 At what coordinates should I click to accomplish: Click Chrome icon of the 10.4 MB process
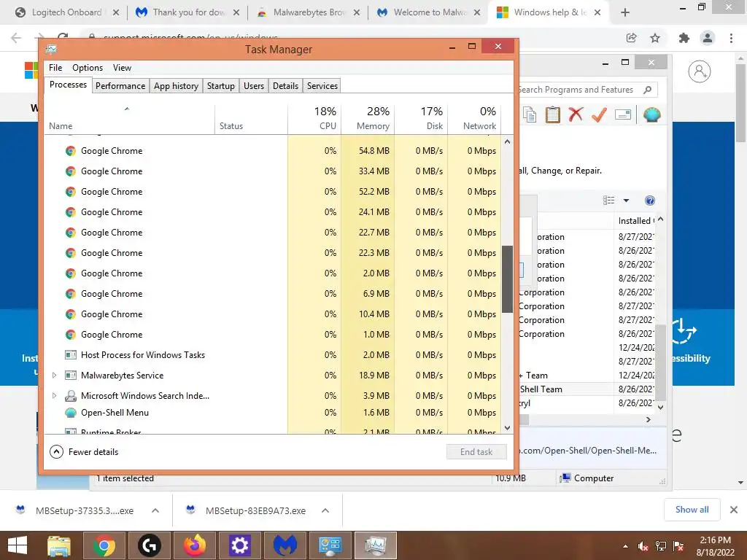tap(71, 314)
